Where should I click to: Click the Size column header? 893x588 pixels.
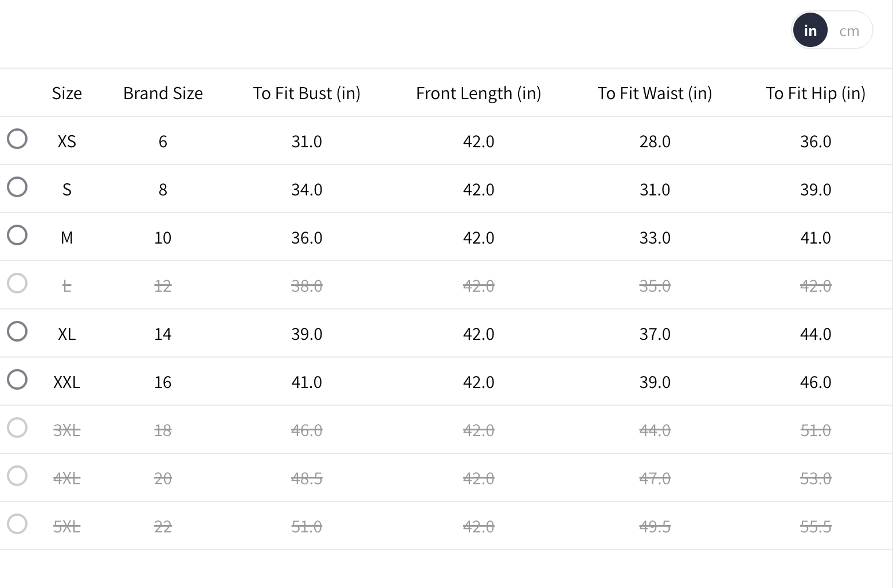click(x=66, y=93)
